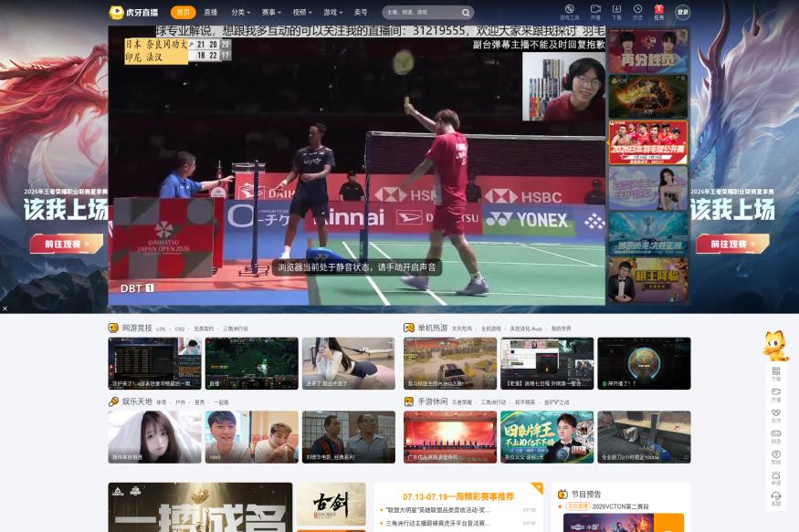Click the sidebar 举报 alarm icon
This screenshot has height=532, width=799.
[776, 477]
